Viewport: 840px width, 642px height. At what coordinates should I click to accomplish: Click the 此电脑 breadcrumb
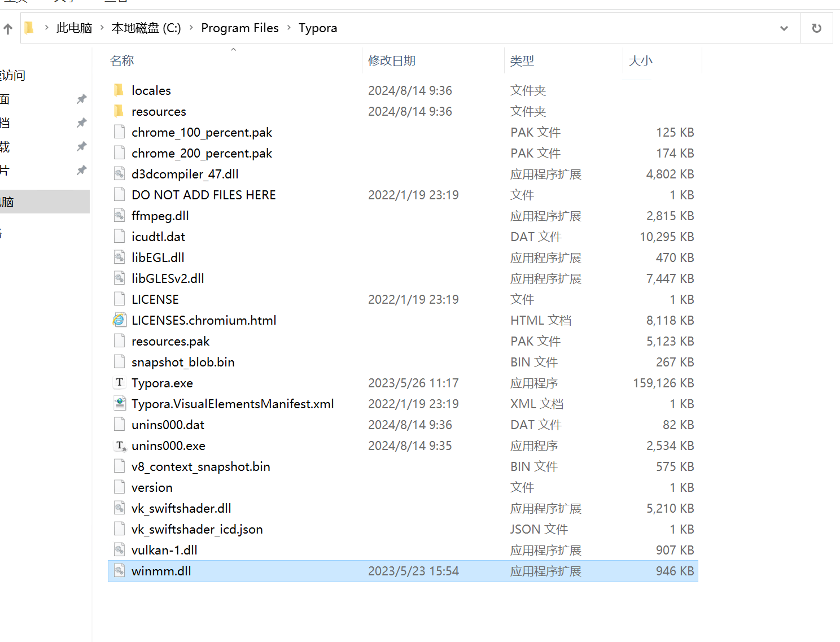[x=74, y=28]
